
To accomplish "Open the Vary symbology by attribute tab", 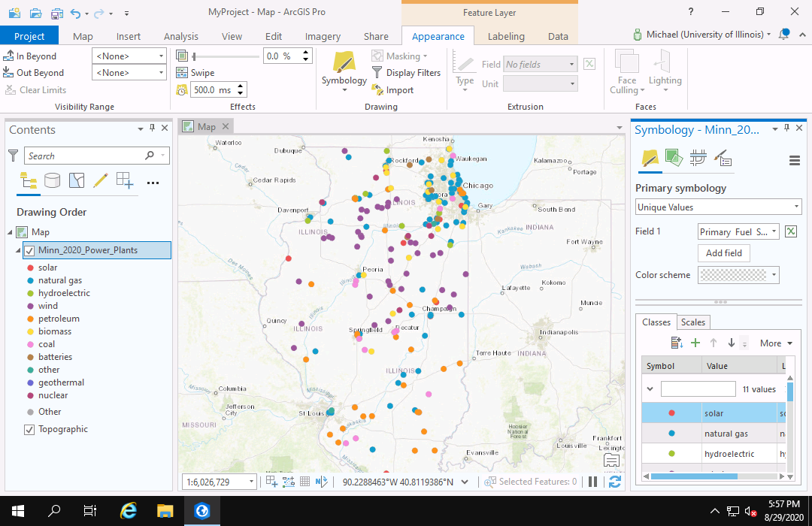I will pyautogui.click(x=673, y=159).
